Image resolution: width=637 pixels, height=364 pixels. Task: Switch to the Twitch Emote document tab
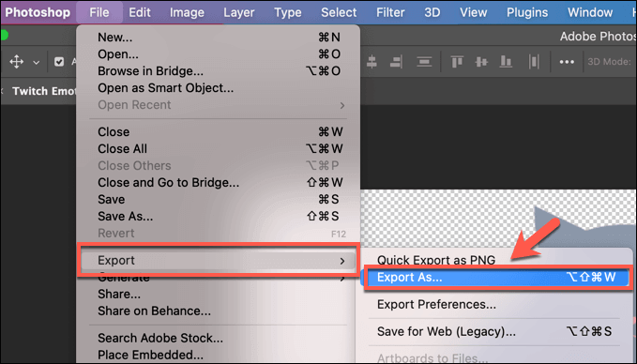(43, 91)
